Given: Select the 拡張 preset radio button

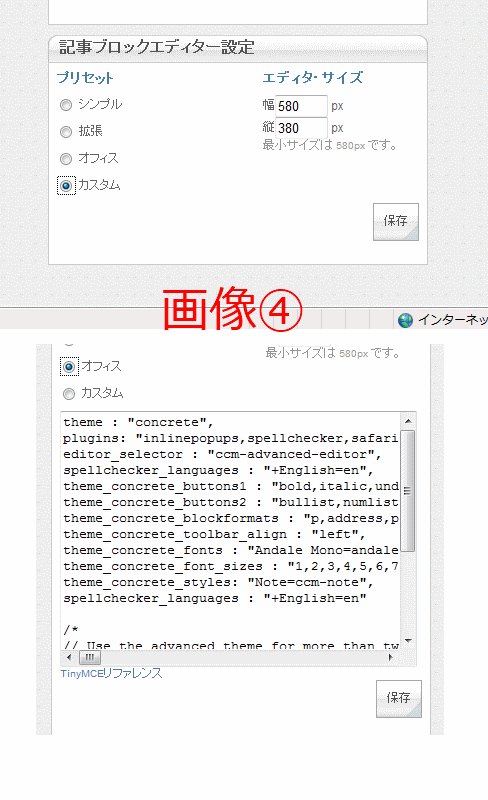Looking at the screenshot, I should pyautogui.click(x=66, y=132).
